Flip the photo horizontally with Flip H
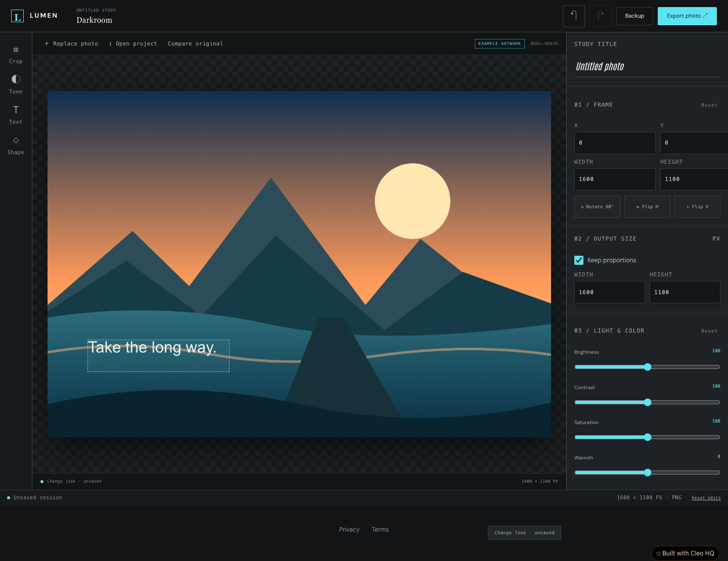 [647, 207]
